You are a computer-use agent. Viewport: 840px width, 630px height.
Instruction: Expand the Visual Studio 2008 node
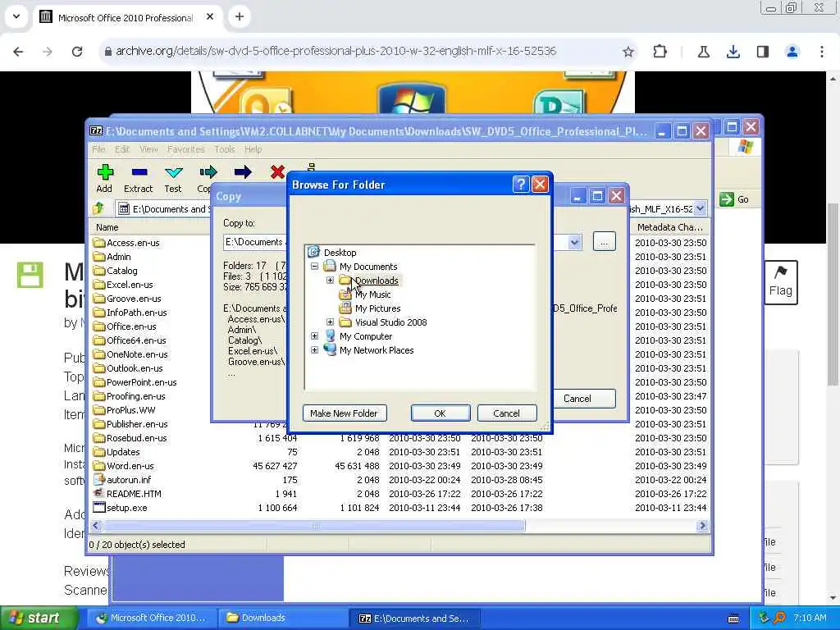tap(330, 322)
